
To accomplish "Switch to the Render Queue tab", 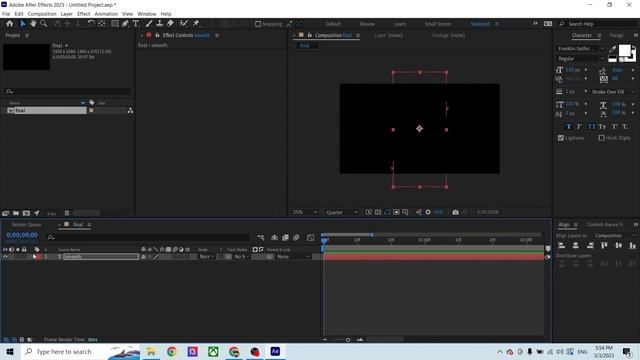I will pyautogui.click(x=27, y=224).
